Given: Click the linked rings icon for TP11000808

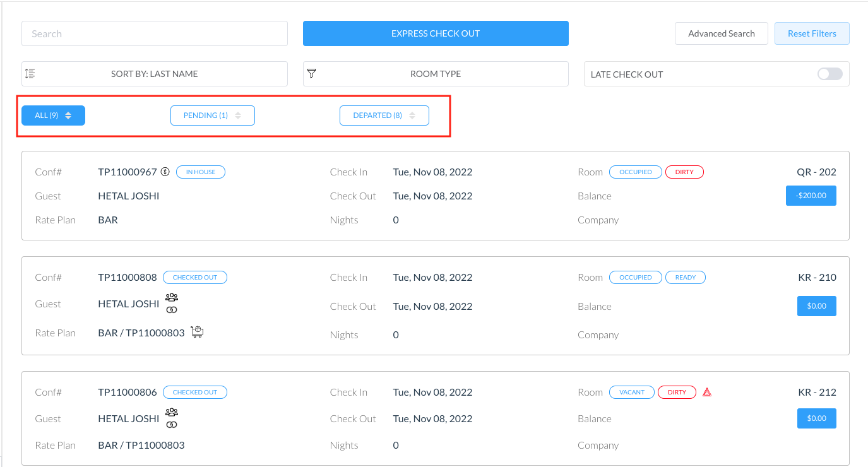Looking at the screenshot, I should tap(172, 310).
